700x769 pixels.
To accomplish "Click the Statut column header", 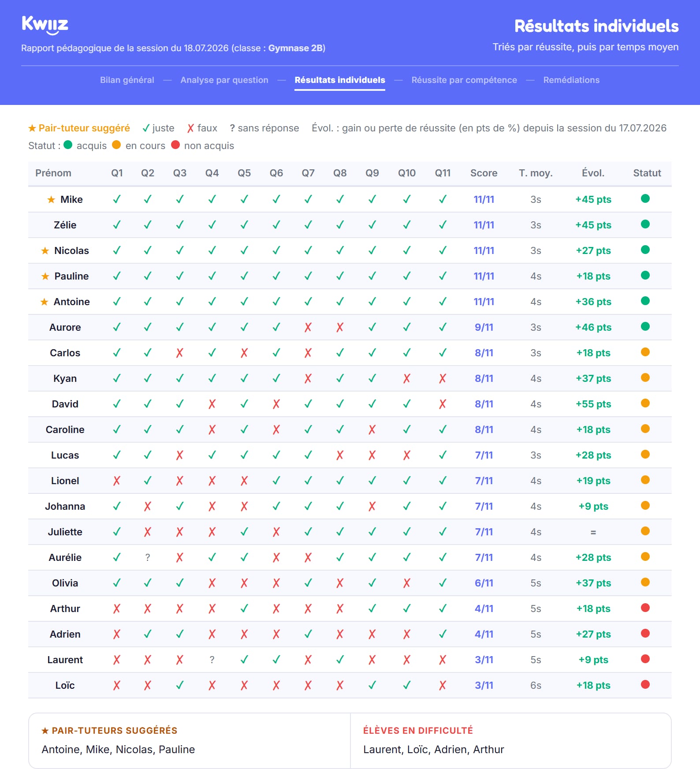I will click(647, 173).
